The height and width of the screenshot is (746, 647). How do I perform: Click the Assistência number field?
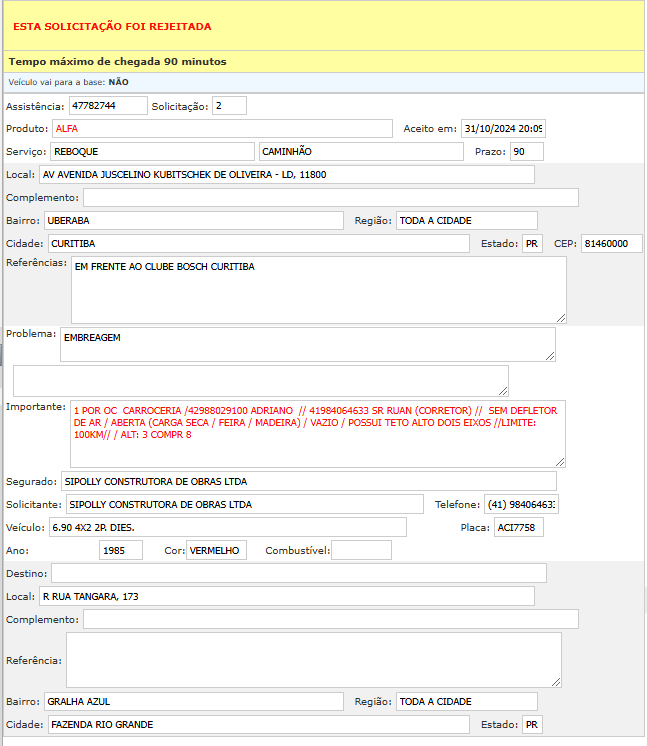[x=107, y=106]
